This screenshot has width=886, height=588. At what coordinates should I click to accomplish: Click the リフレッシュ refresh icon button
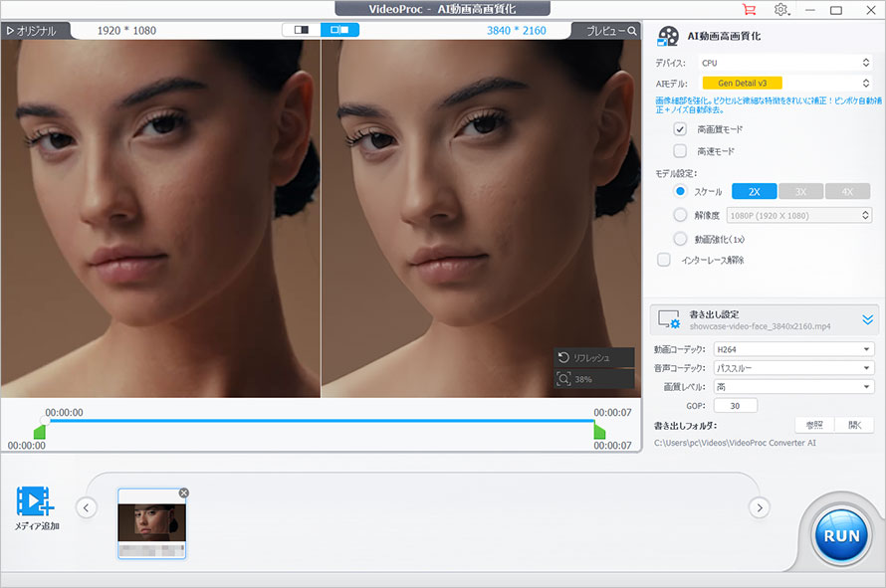point(594,357)
